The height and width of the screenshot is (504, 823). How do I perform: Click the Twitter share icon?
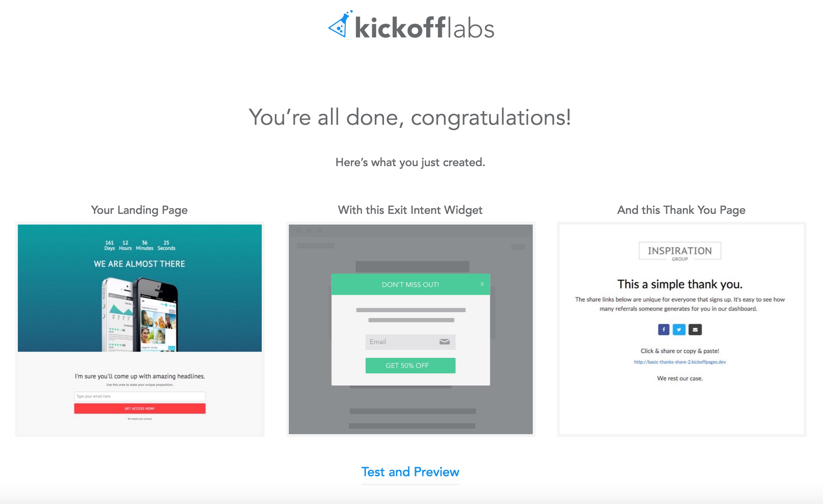click(x=679, y=330)
